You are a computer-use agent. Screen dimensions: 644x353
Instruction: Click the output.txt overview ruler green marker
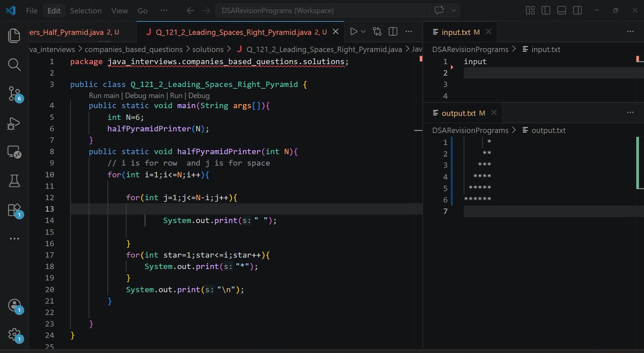point(637,163)
